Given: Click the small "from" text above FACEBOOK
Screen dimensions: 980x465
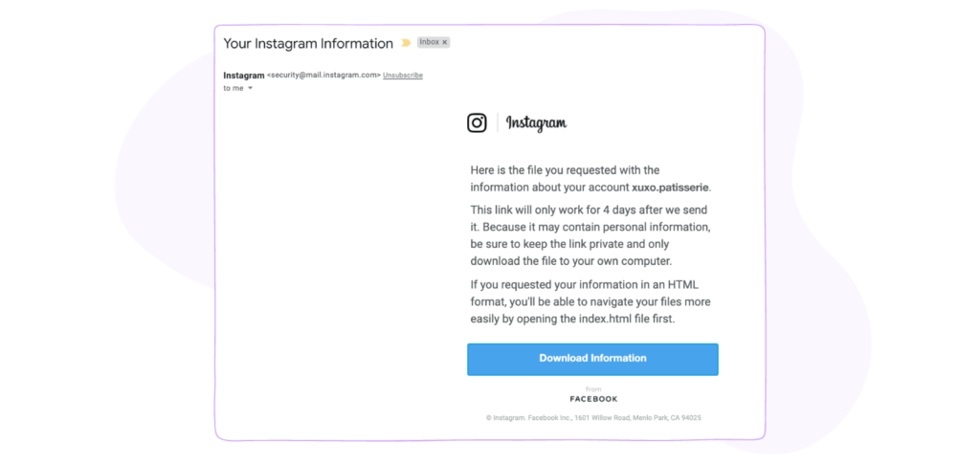Looking at the screenshot, I should (593, 388).
